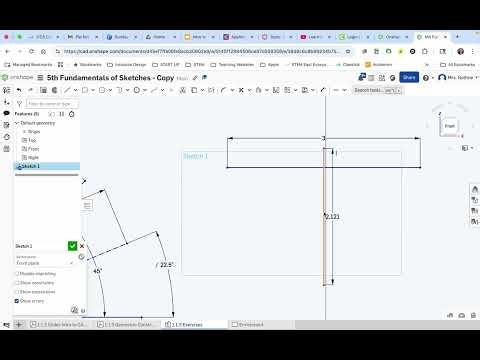The height and width of the screenshot is (360, 480).
Task: Go back in browser history
Action: click(x=7, y=51)
